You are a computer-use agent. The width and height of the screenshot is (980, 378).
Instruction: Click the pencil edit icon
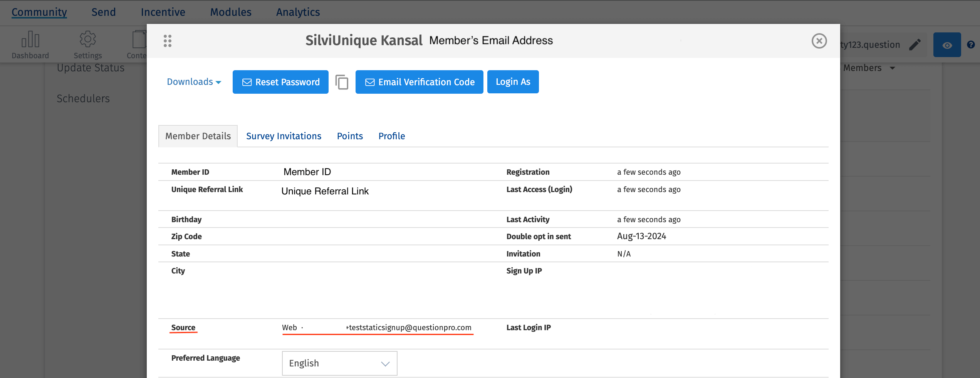click(x=915, y=45)
